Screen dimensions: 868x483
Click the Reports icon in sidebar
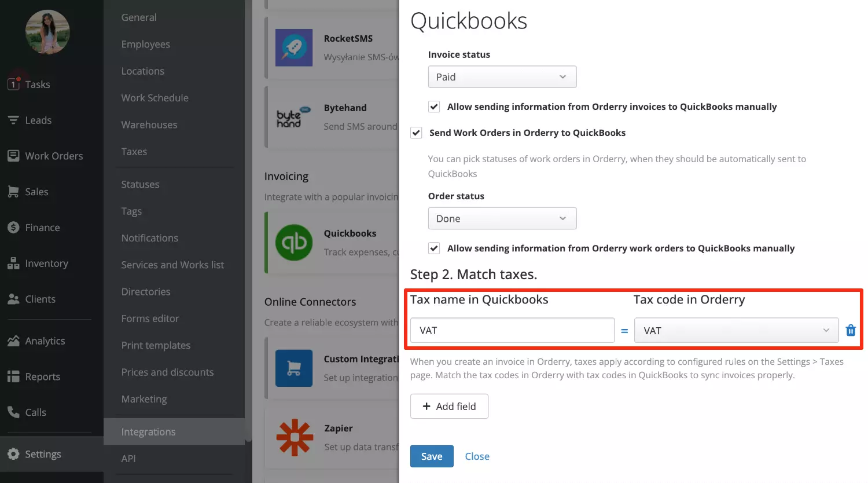click(13, 377)
